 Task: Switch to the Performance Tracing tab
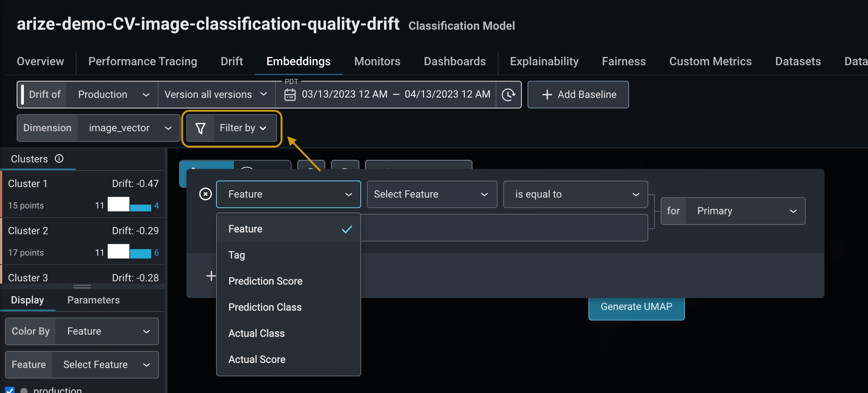pyautogui.click(x=142, y=61)
